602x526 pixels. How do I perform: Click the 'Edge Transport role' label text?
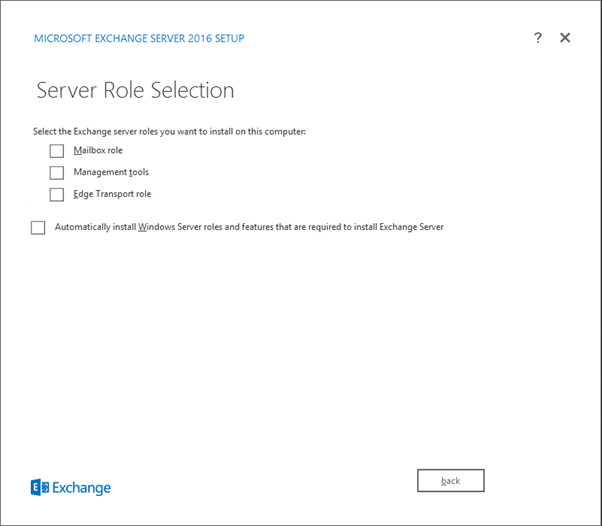[112, 195]
